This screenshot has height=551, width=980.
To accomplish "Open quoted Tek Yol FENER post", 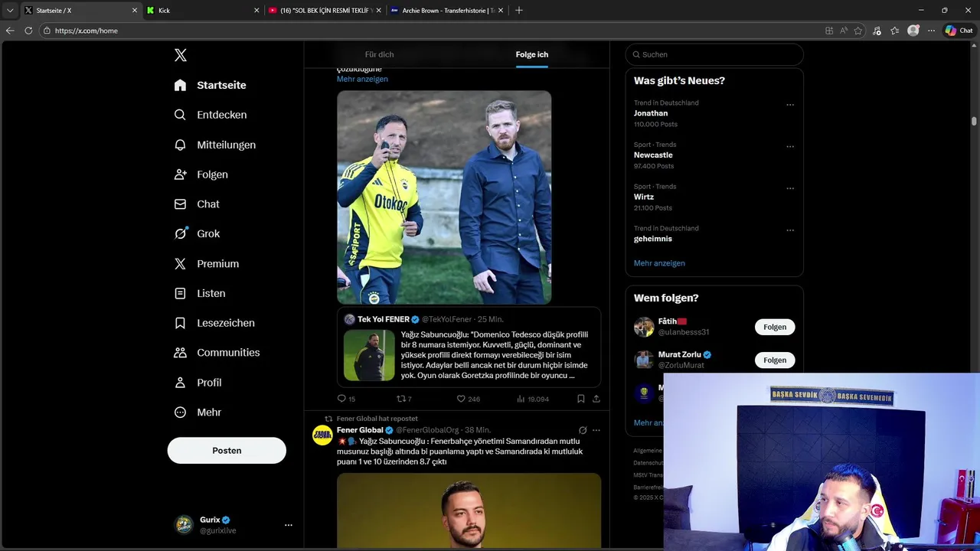I will click(469, 347).
